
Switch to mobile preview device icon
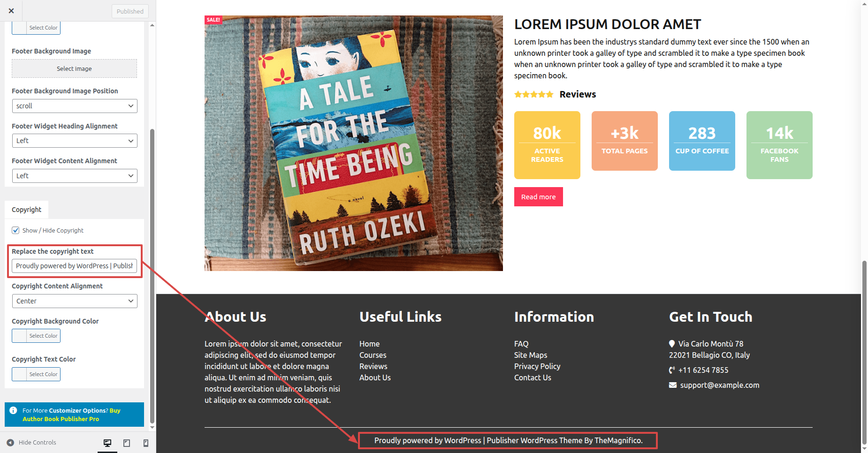point(146,443)
